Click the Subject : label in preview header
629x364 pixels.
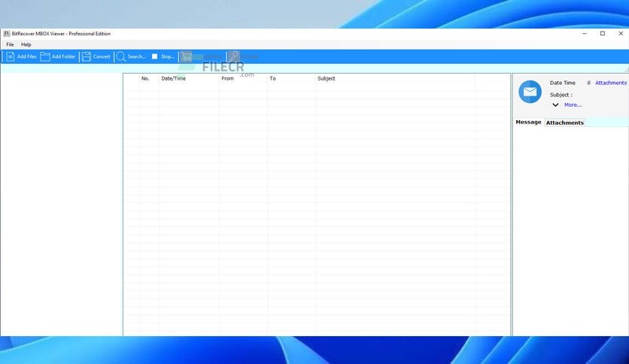pos(561,95)
